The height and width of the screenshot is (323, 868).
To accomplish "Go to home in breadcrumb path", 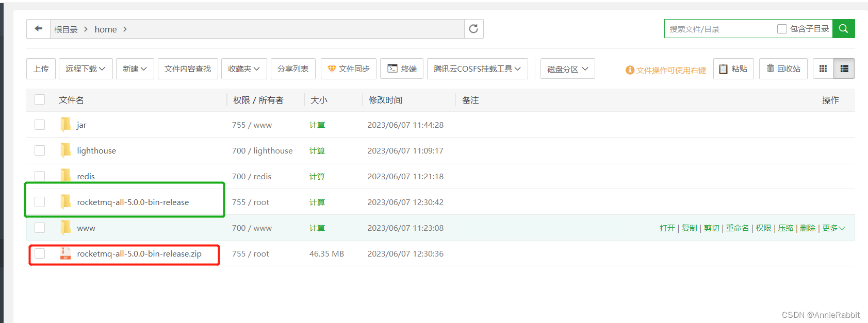I will [106, 29].
